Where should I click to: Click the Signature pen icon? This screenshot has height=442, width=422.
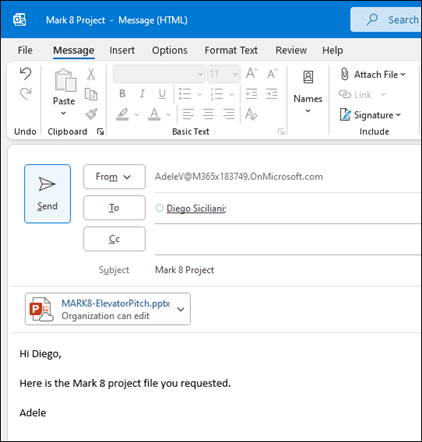point(345,115)
